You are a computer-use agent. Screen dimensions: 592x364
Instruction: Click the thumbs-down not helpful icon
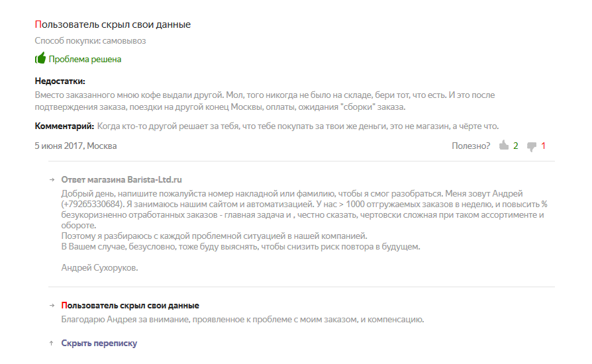pyautogui.click(x=532, y=146)
